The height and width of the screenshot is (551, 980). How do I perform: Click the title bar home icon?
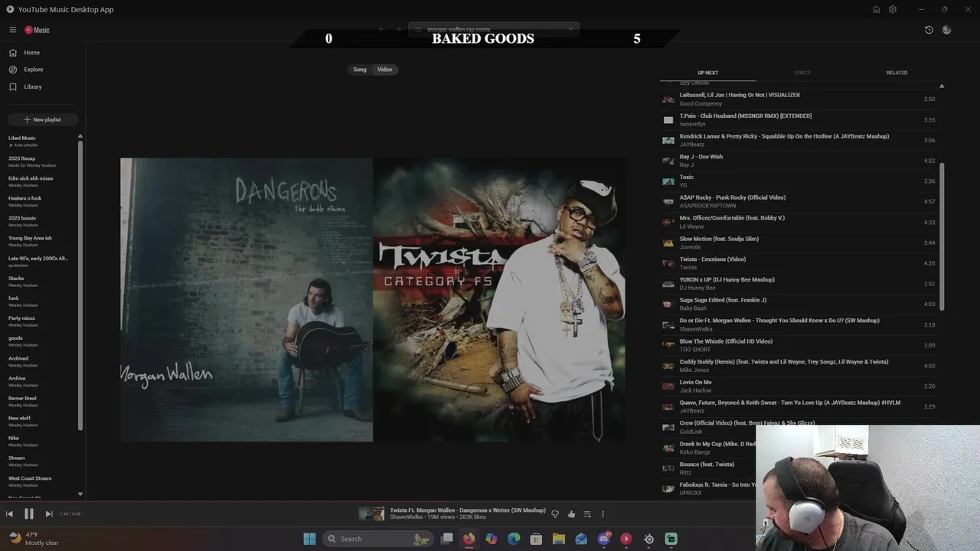point(876,9)
